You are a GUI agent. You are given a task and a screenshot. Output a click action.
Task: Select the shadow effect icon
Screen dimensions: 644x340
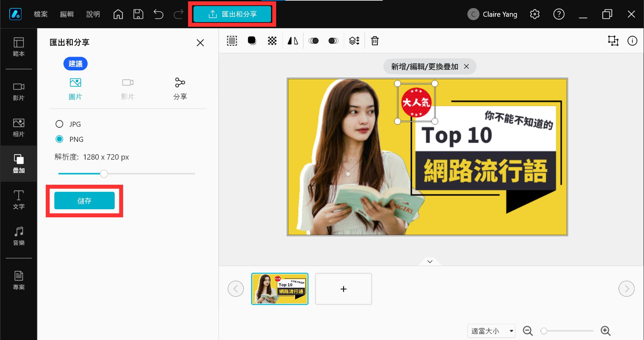[x=252, y=41]
